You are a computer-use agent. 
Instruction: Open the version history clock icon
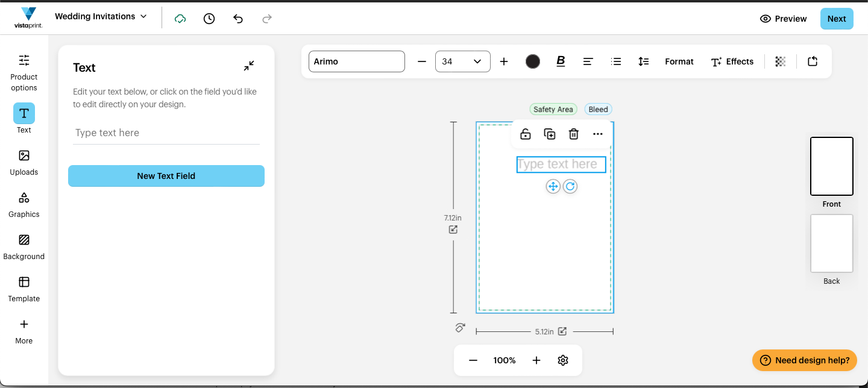coord(209,19)
